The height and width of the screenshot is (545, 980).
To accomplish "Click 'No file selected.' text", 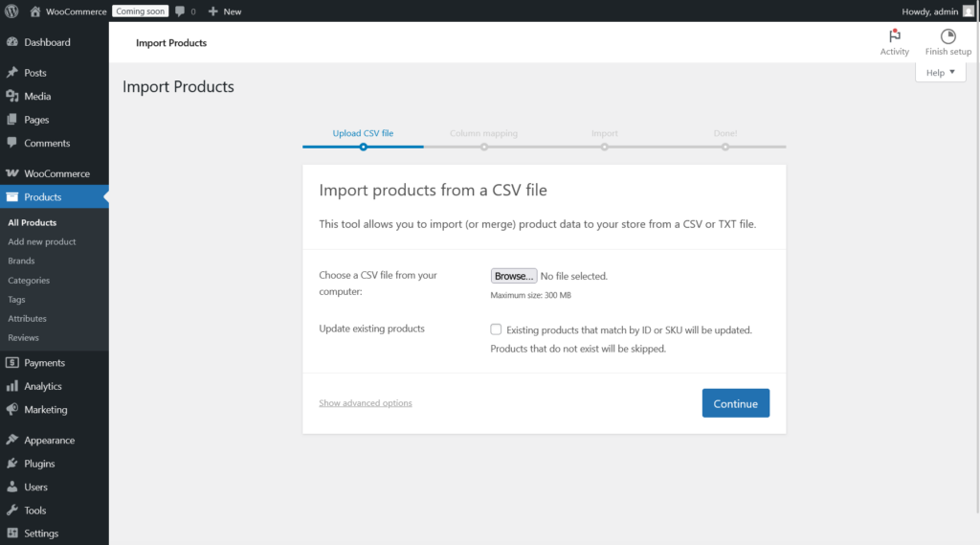I will click(x=574, y=276).
